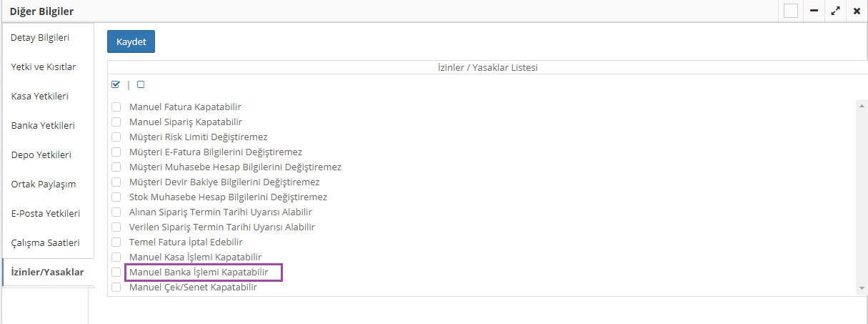Click the scrollbar down arrow

coord(862,288)
